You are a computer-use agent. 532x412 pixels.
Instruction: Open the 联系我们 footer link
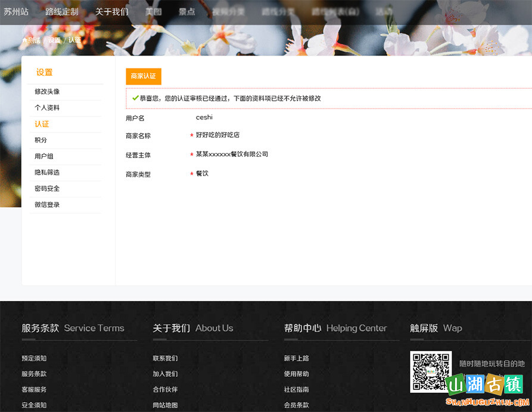pos(164,358)
